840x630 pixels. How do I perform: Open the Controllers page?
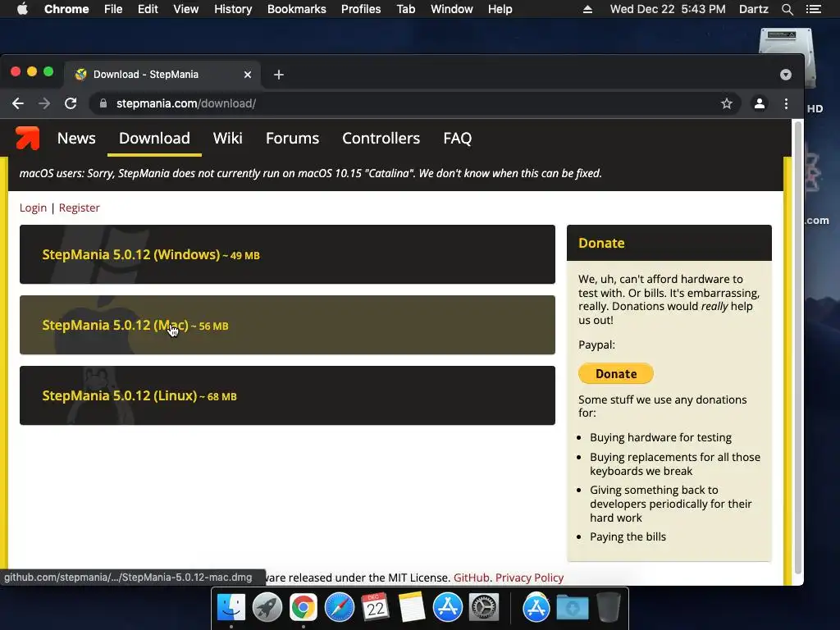coord(381,138)
